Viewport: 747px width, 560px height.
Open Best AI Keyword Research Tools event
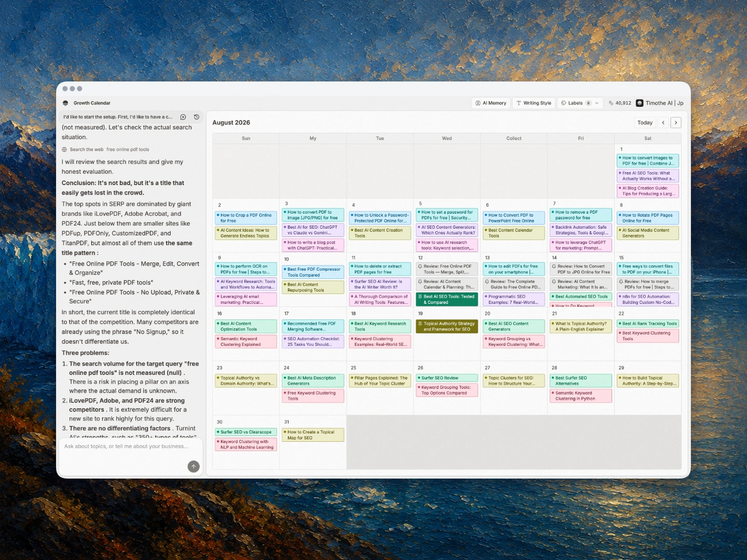point(380,326)
